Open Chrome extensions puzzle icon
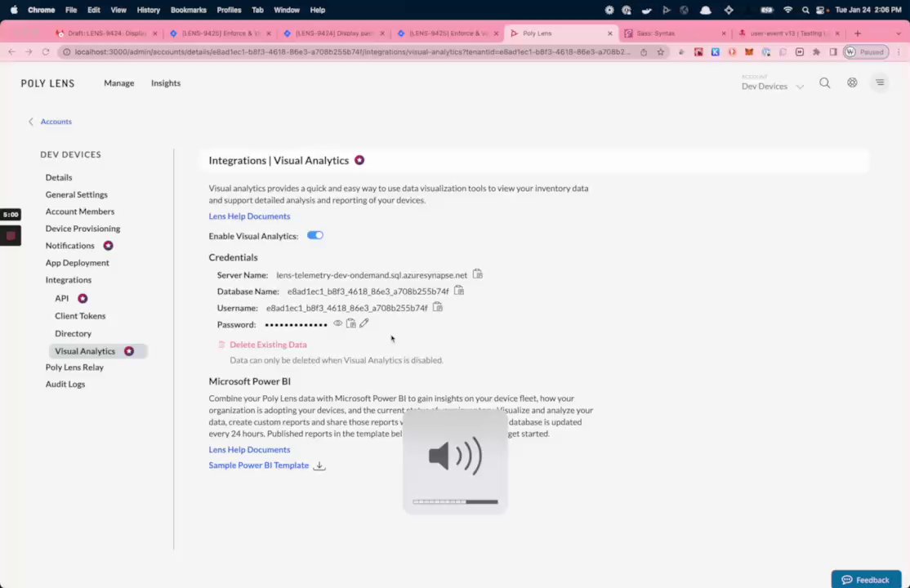 817,51
